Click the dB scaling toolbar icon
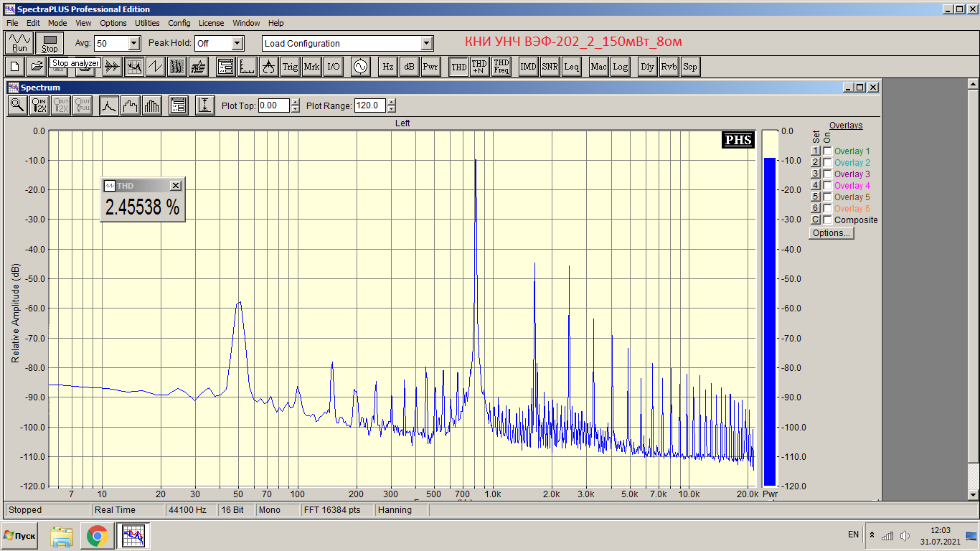 409,67
